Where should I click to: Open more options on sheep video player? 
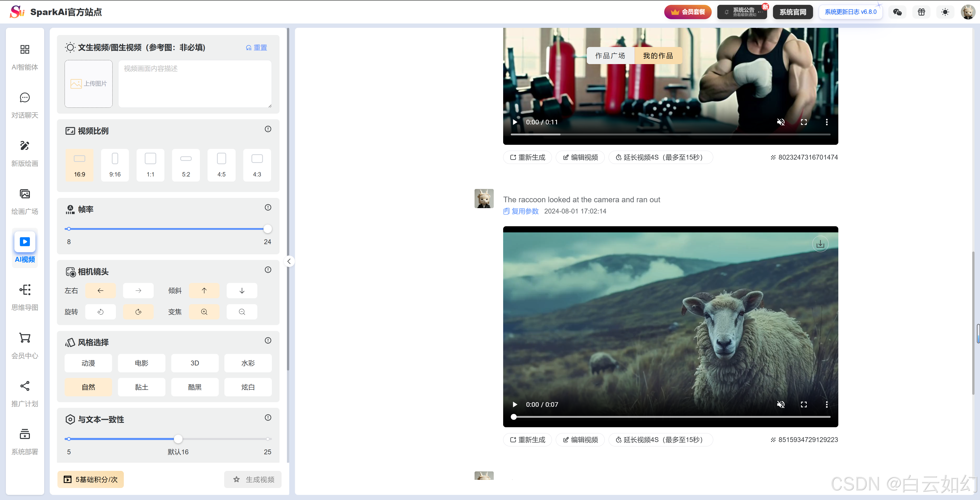coord(827,404)
